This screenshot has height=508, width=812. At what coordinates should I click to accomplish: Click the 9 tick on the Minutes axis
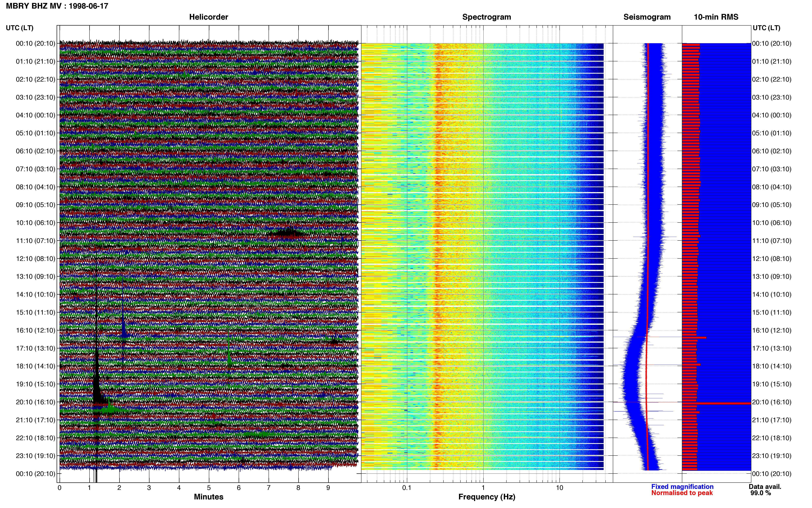[328, 488]
